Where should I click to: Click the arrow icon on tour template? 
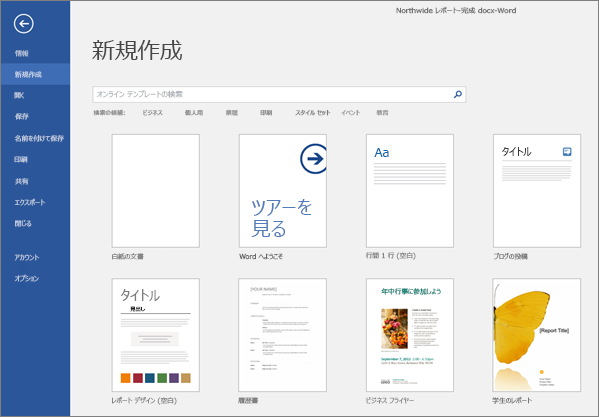(314, 158)
